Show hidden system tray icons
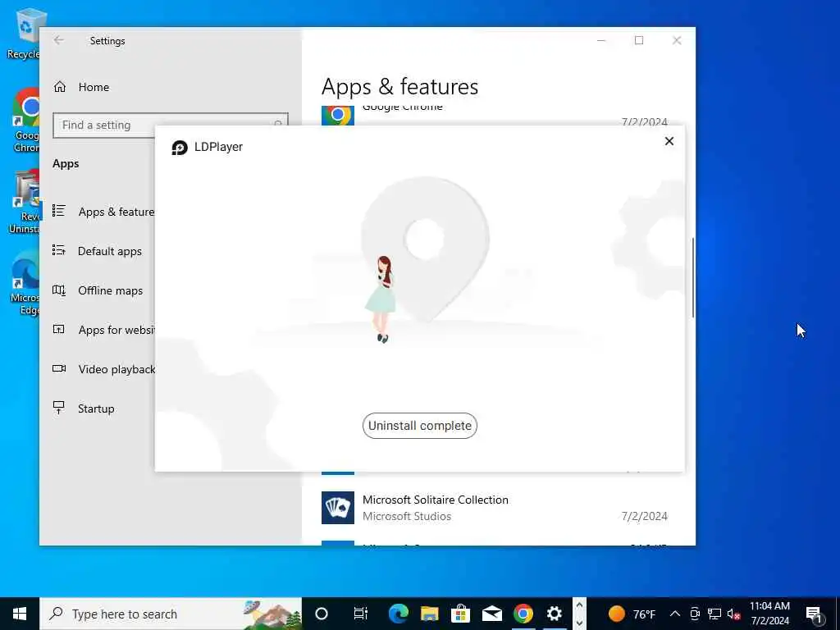The image size is (840, 630). [x=675, y=614]
